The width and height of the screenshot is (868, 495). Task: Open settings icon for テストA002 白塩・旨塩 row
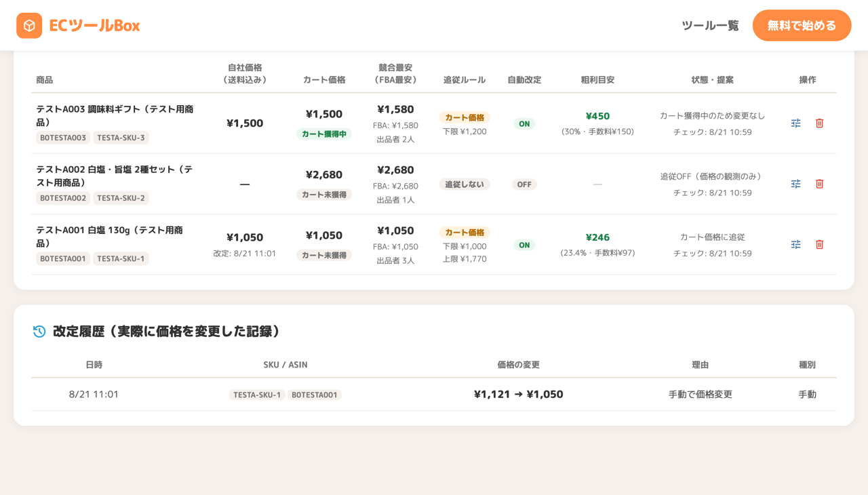(x=796, y=184)
